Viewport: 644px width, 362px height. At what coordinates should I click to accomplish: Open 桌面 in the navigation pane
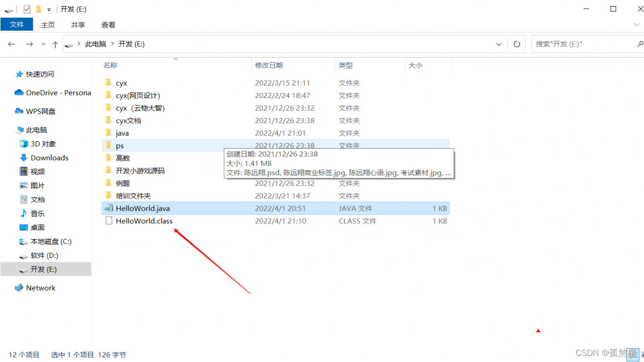(x=38, y=227)
